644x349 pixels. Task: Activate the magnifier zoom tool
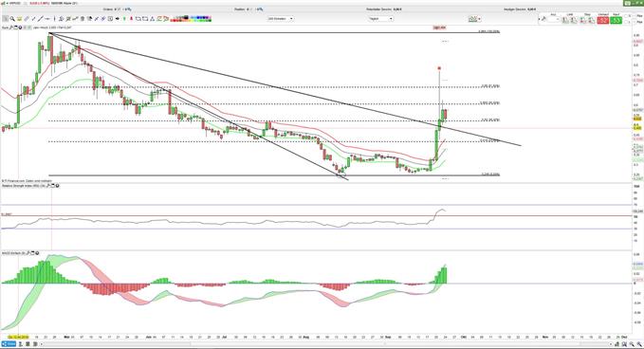[12, 18]
